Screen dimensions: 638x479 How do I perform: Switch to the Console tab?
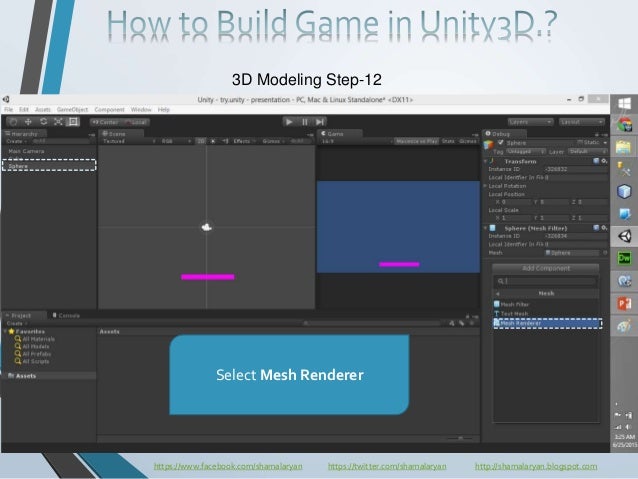coord(66,315)
